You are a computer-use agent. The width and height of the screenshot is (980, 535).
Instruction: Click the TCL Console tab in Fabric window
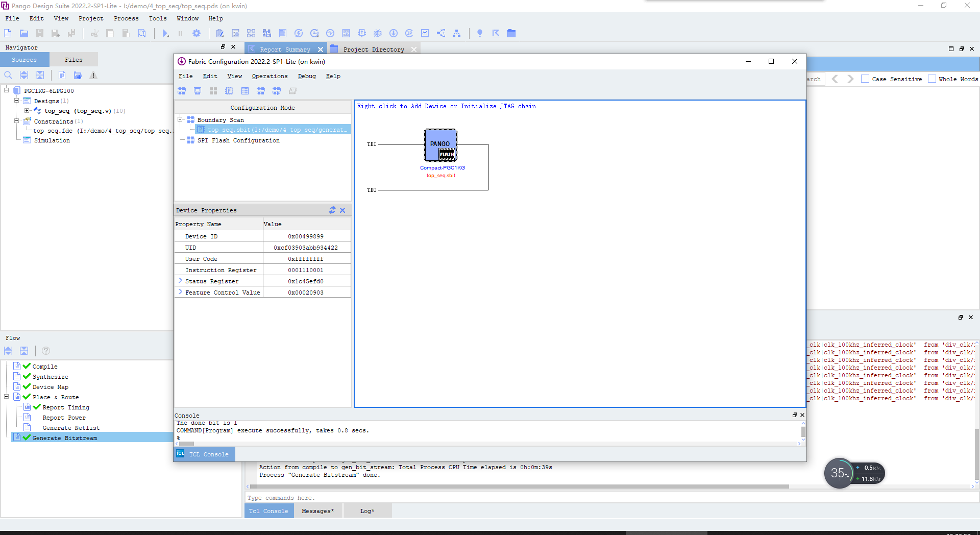[x=204, y=454]
